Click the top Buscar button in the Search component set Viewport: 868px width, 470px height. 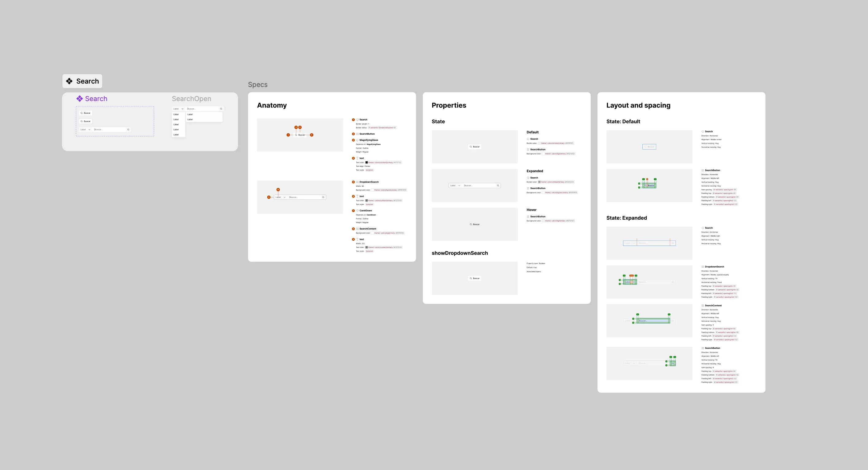86,113
